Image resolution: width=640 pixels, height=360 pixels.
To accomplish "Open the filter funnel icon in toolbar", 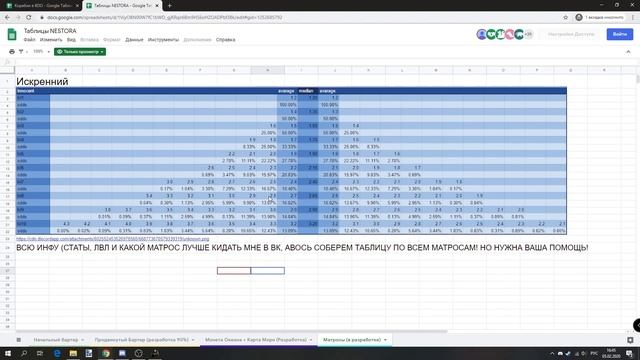I will (x=21, y=52).
